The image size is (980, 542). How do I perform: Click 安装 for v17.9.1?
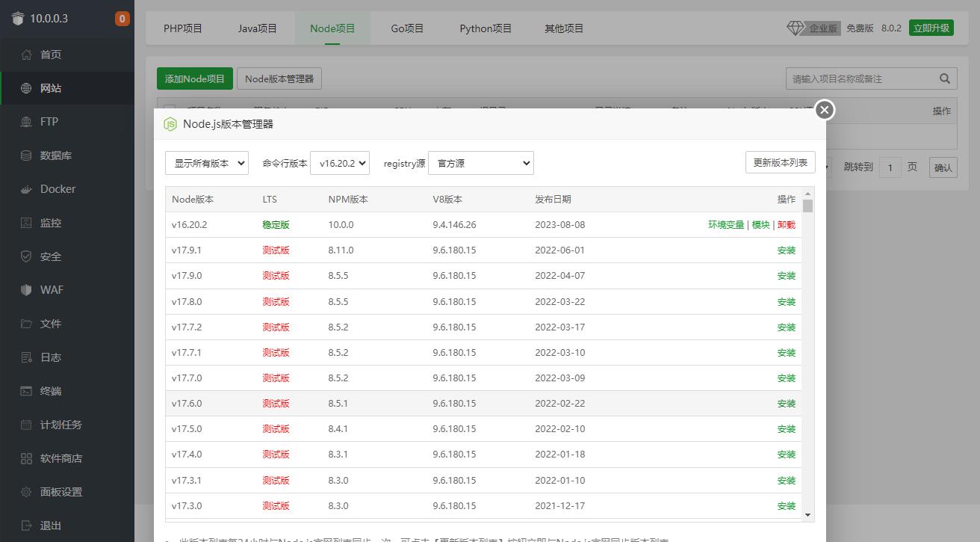(787, 250)
